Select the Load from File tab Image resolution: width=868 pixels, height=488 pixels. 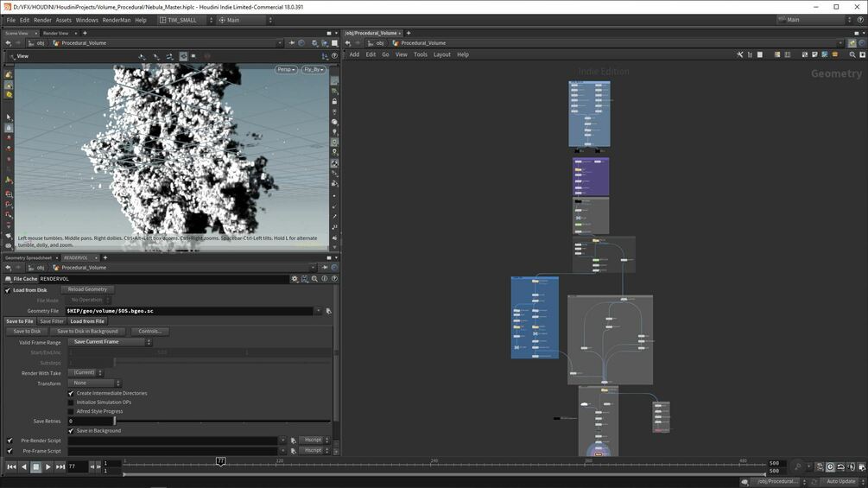coord(87,321)
